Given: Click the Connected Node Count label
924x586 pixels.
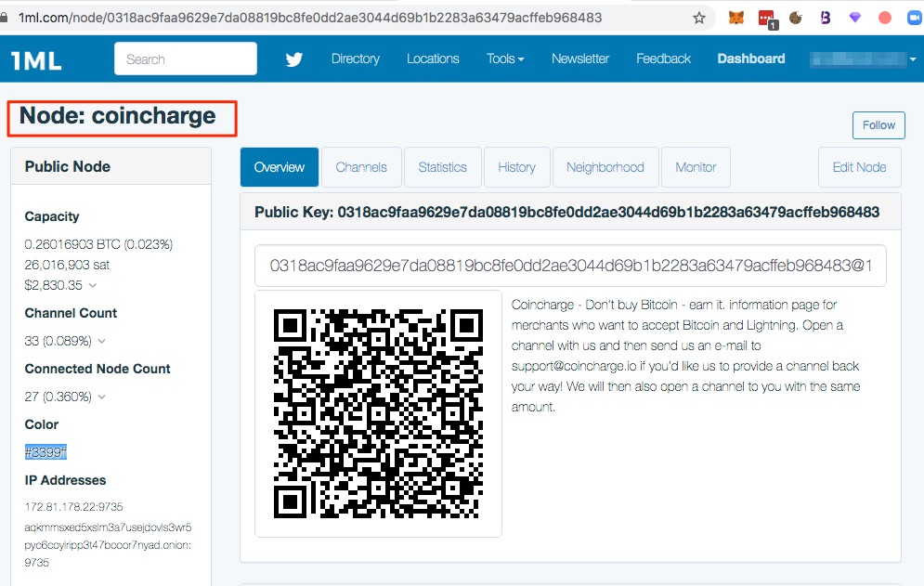Looking at the screenshot, I should [x=98, y=369].
